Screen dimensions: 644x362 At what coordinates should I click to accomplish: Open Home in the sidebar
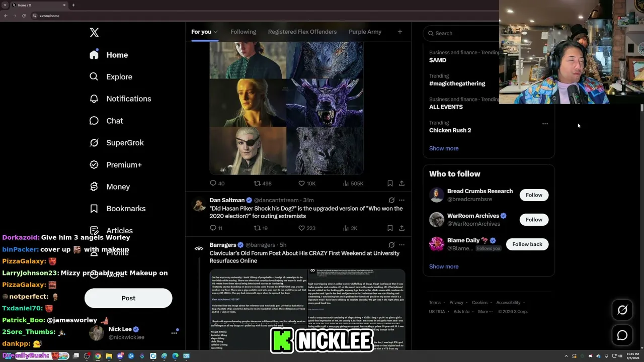click(109, 55)
